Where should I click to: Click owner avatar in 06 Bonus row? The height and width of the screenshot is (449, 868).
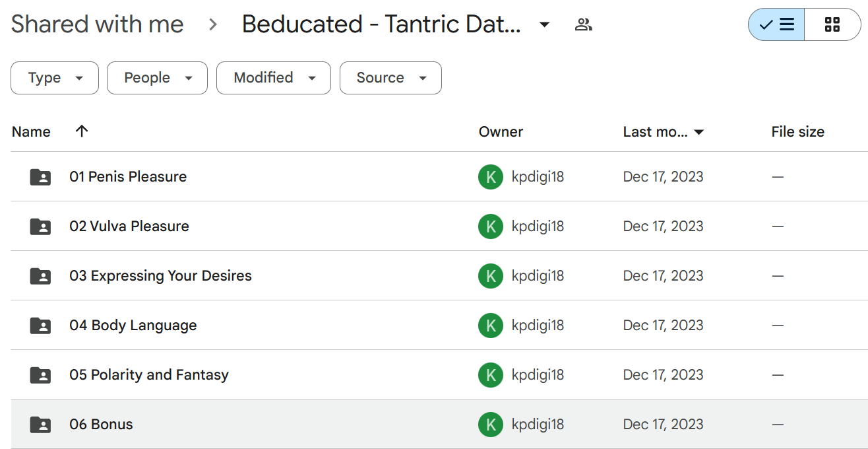(491, 425)
